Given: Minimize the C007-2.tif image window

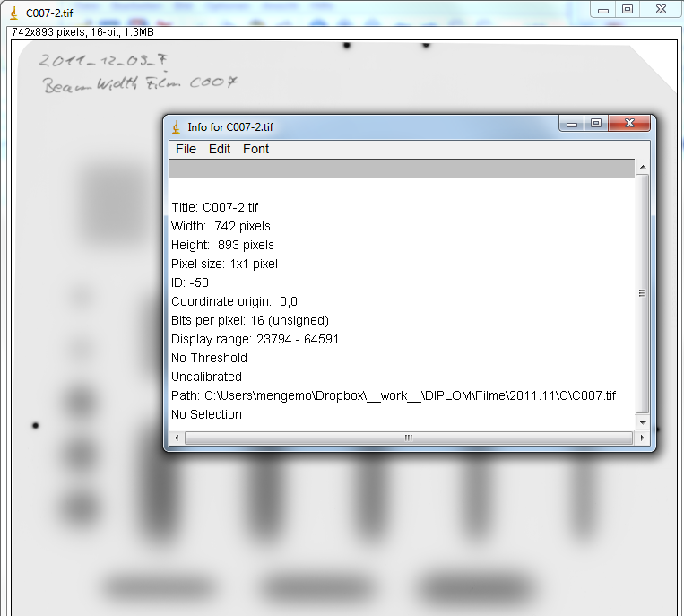Looking at the screenshot, I should coord(604,9).
